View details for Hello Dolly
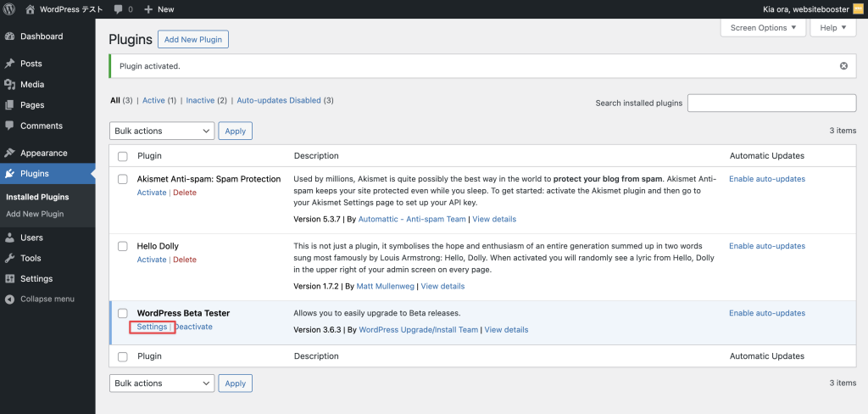 [442, 286]
